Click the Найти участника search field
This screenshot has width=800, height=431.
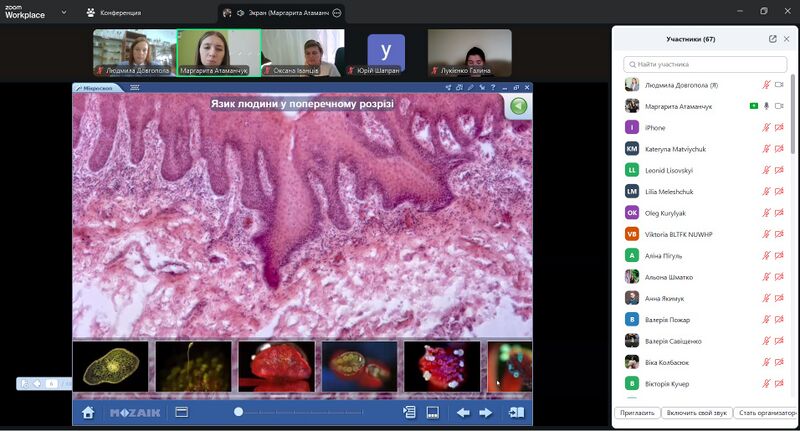tap(705, 64)
